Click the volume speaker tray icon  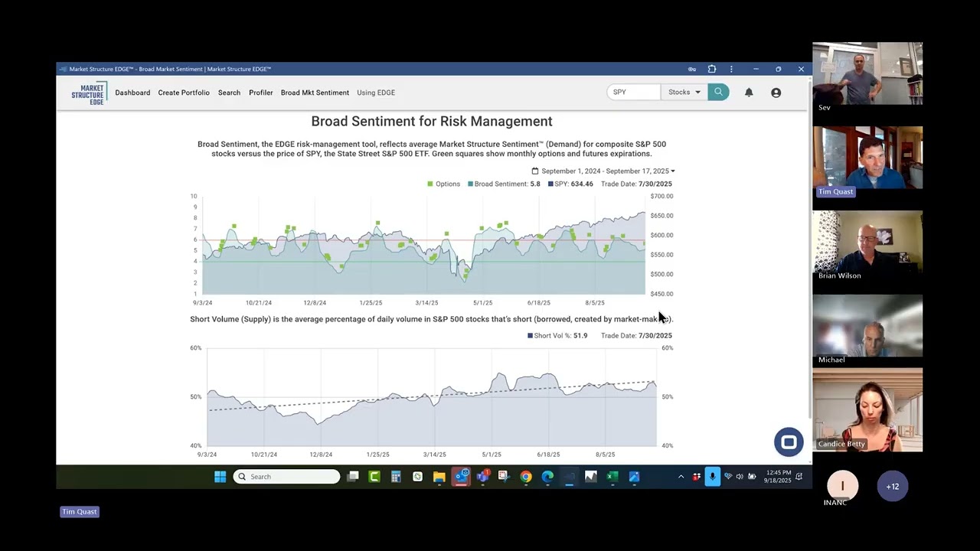(x=740, y=477)
